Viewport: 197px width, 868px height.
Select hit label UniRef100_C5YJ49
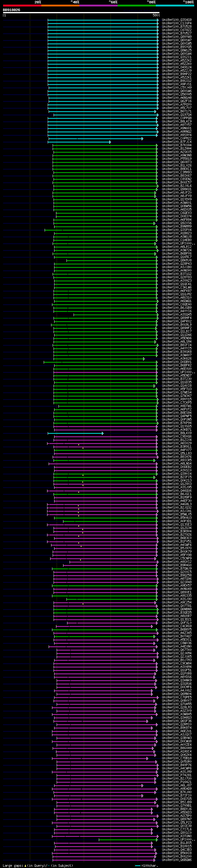click(x=177, y=88)
